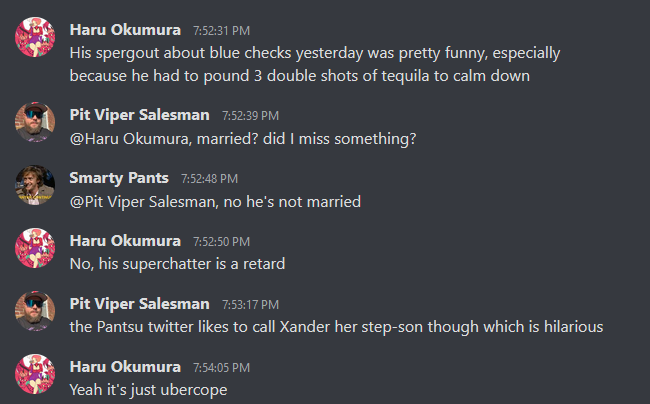
Task: Click Pit Viper Salesman's name above the Pantsu twitter message
Action: (139, 304)
